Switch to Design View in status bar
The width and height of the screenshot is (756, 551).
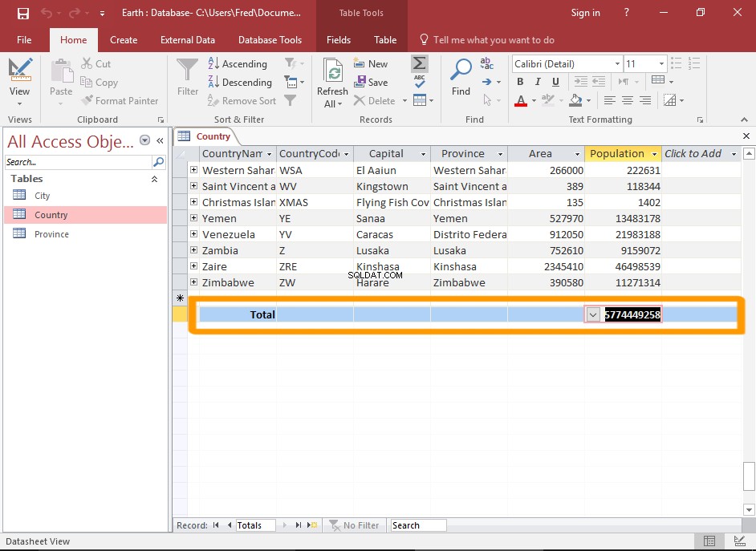point(738,541)
